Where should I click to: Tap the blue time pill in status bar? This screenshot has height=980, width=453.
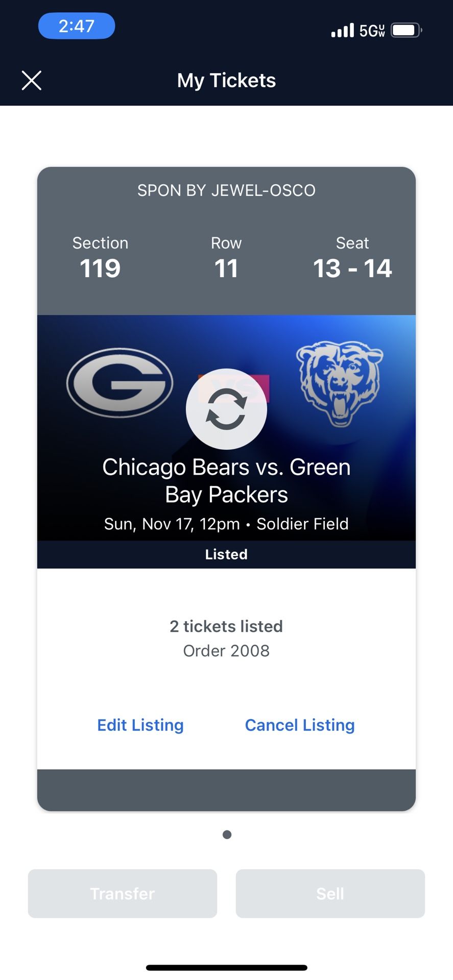[77, 26]
